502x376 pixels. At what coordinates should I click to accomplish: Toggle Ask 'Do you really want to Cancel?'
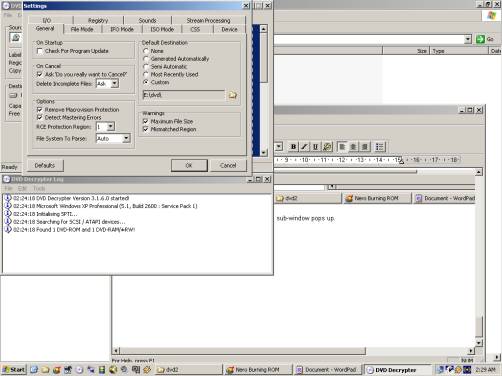40,74
